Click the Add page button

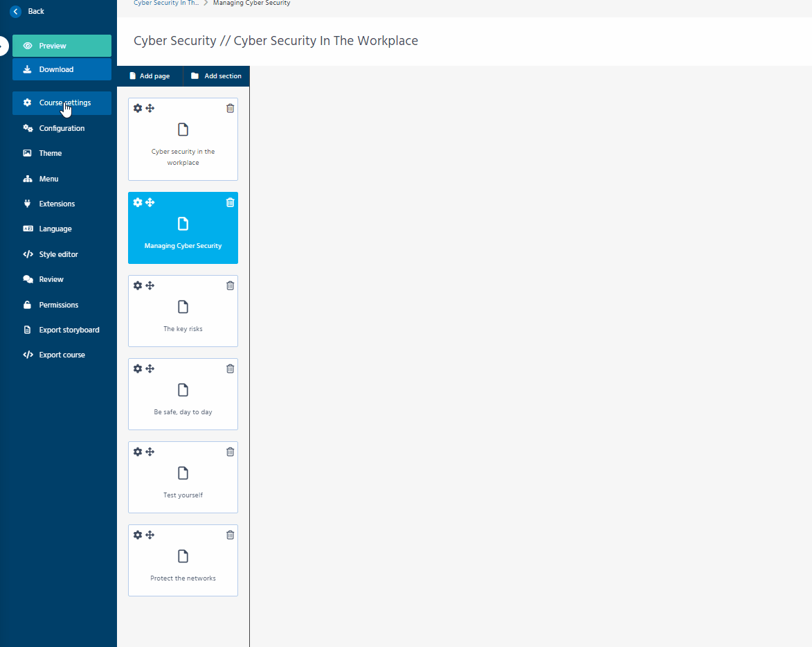point(151,76)
